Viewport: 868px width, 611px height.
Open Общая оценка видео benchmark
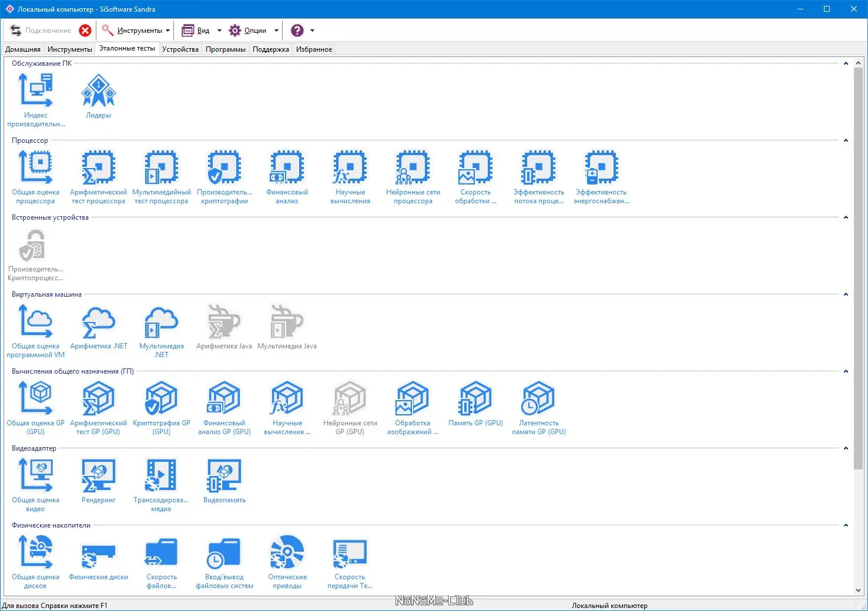point(36,485)
